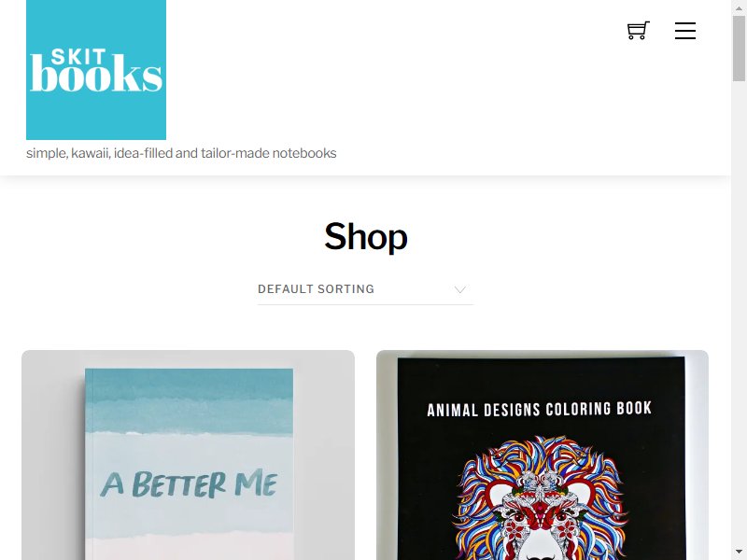The height and width of the screenshot is (560, 747).
Task: Click the chevron arrow beside Default Sorting
Action: 459,289
